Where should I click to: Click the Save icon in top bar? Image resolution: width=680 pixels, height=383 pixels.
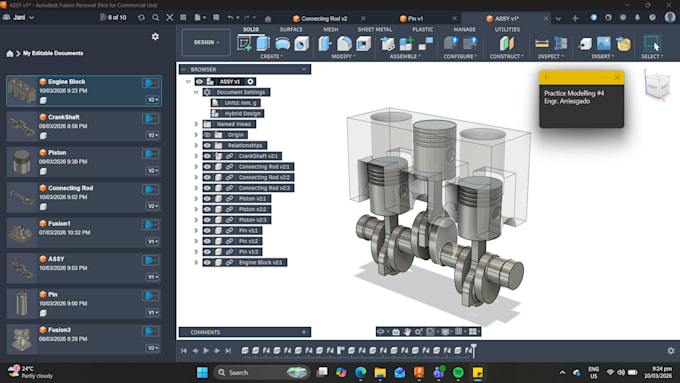[216, 18]
